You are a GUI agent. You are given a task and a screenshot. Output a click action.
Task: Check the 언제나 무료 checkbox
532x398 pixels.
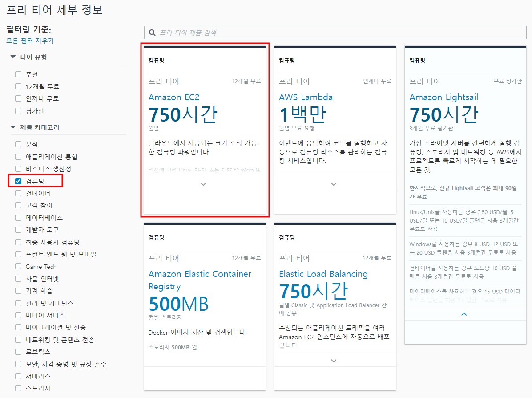(18, 98)
